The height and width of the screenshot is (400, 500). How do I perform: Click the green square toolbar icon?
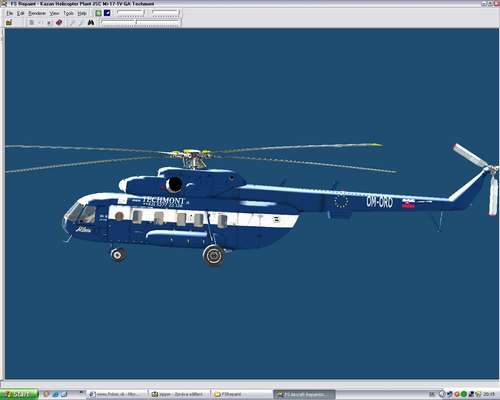coord(98,13)
